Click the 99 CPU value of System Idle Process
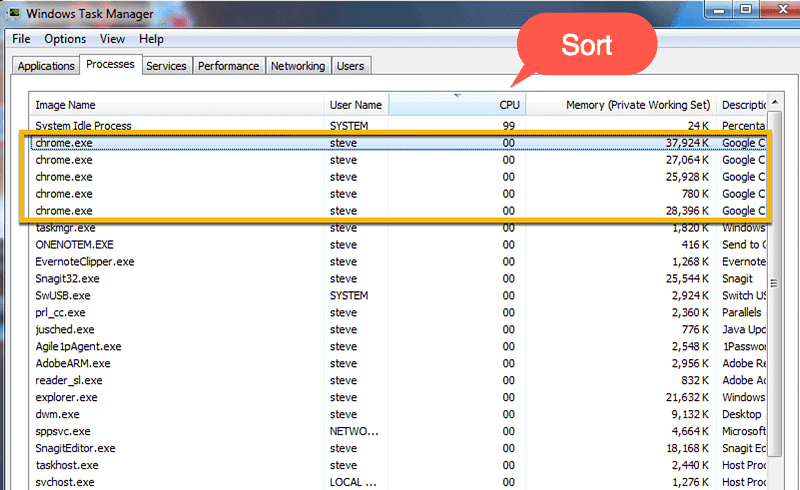 509,126
